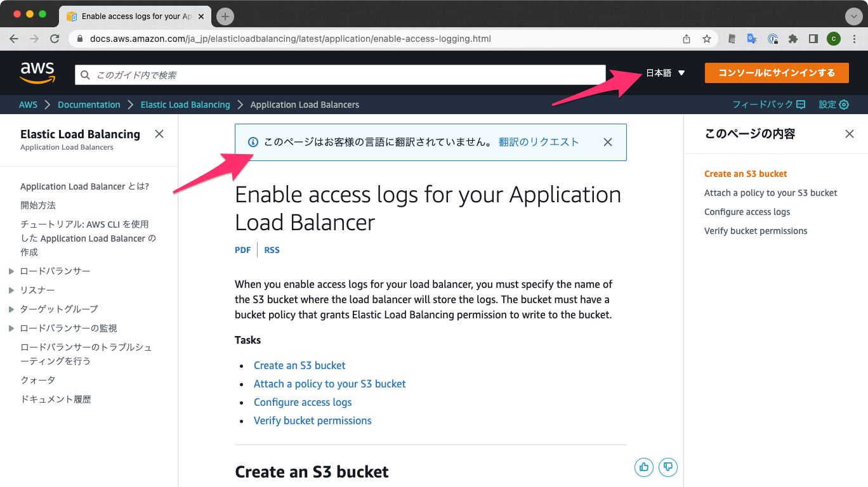Expand the ロードバランサーの監視 section

coord(11,328)
